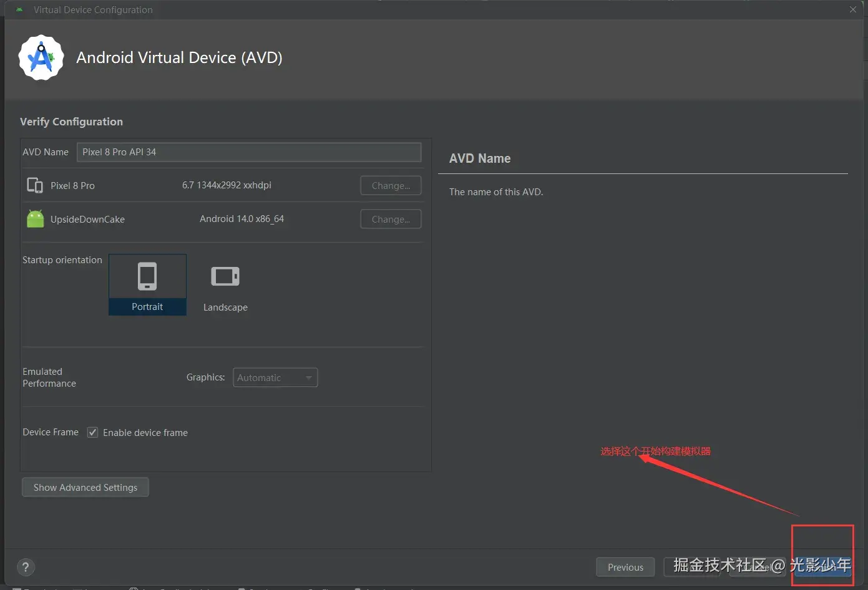
Task: Click the '6.7 1344x2992 xxhdpi' text
Action: point(227,185)
